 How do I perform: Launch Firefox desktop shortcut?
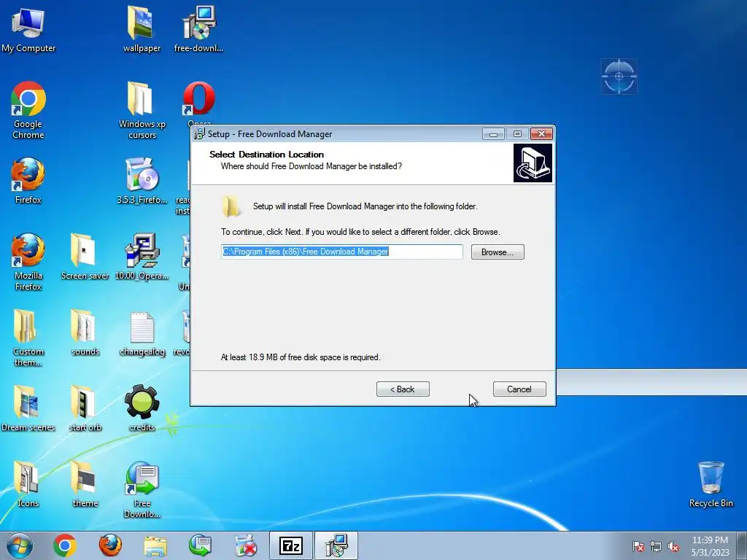(28, 181)
